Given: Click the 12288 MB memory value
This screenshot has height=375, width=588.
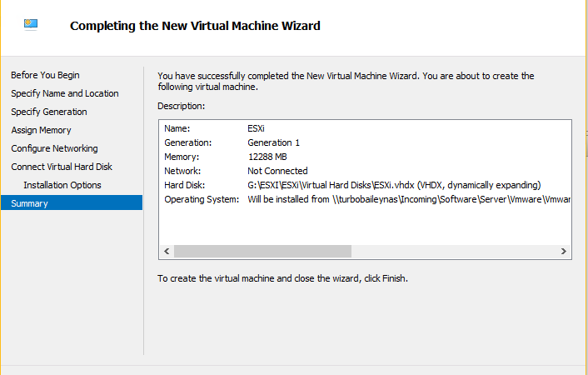Looking at the screenshot, I should click(267, 157).
